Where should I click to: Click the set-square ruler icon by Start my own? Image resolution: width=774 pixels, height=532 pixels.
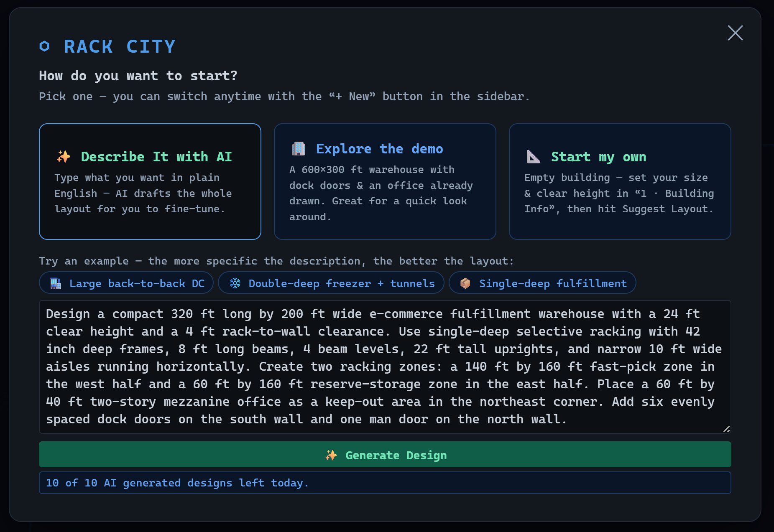pyautogui.click(x=533, y=157)
